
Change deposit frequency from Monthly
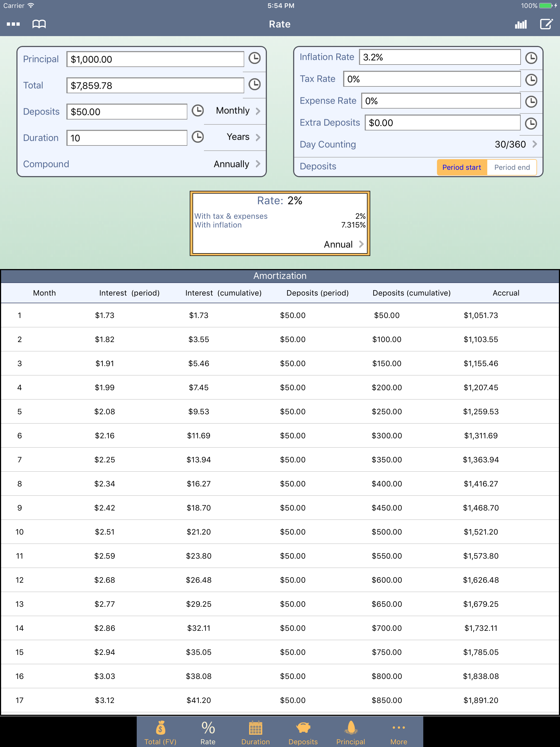238,111
